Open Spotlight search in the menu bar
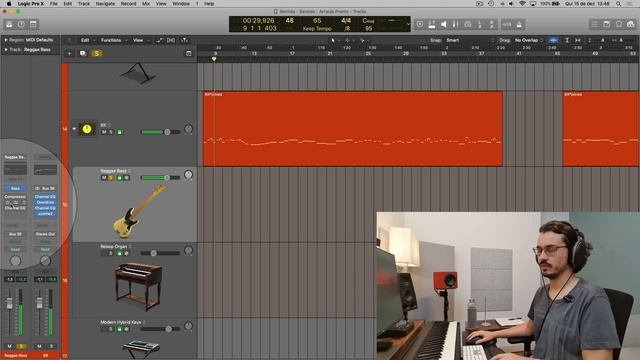The width and height of the screenshot is (640, 360). pos(618,4)
